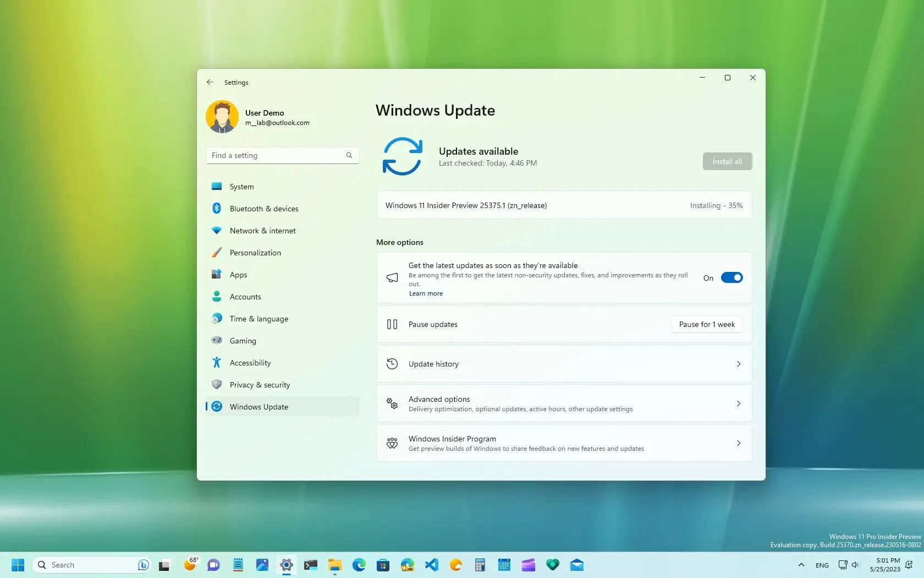Open the weather widget showing 68°
924x578 pixels.
click(x=191, y=564)
